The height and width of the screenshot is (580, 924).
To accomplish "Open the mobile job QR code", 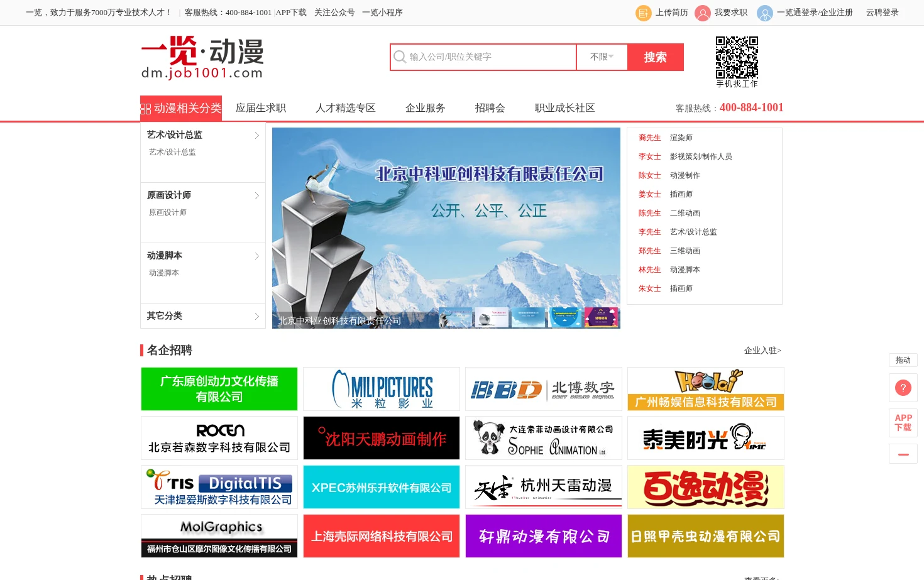I will pos(737,57).
